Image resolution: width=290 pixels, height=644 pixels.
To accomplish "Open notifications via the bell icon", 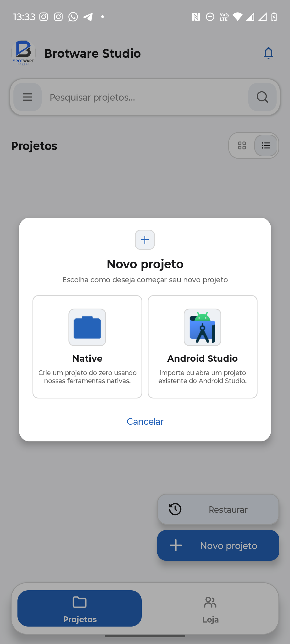I will pyautogui.click(x=268, y=53).
